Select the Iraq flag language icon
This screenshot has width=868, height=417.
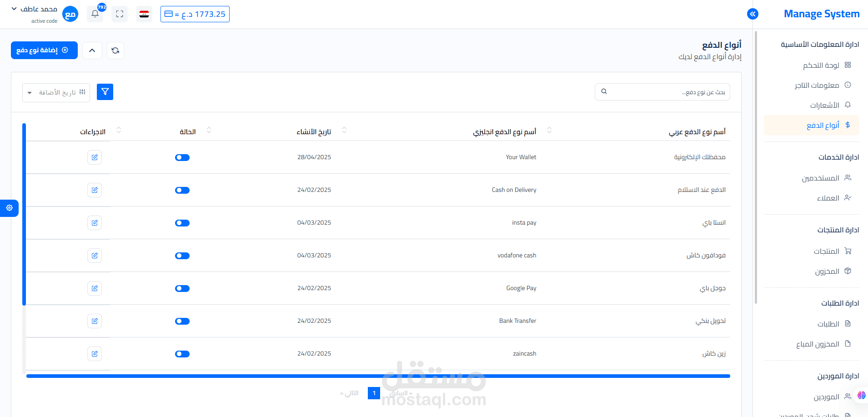(x=144, y=14)
